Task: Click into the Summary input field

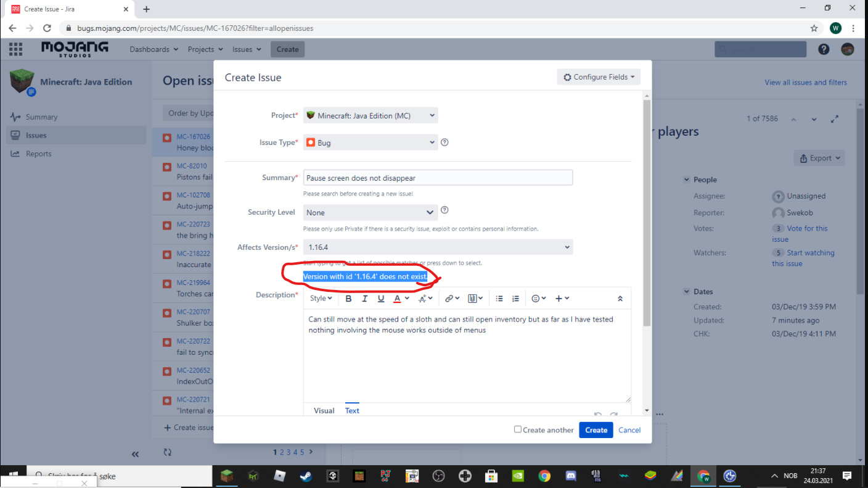Action: [x=438, y=178]
